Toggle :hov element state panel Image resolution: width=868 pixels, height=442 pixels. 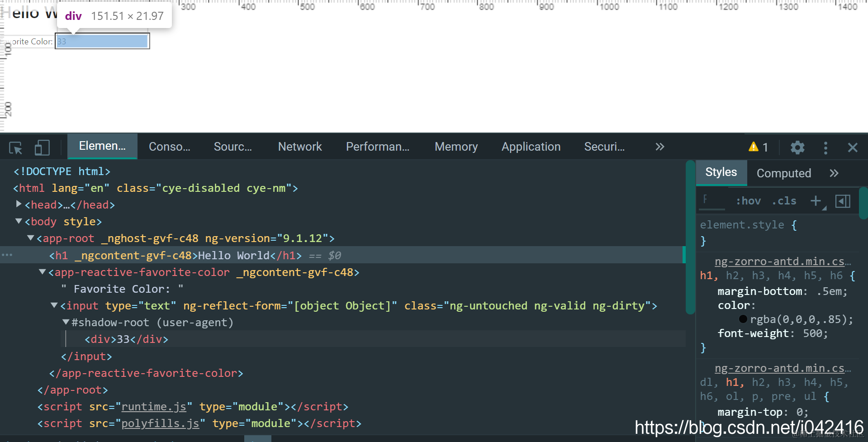pyautogui.click(x=749, y=201)
